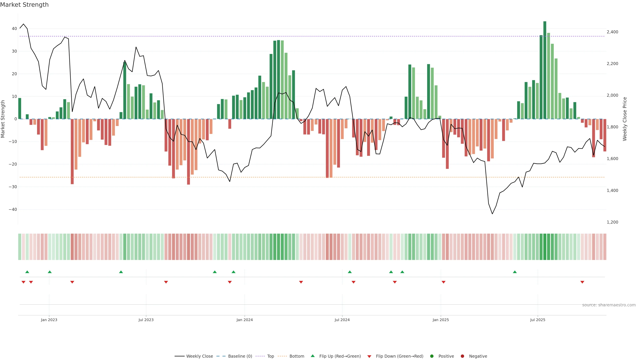Click the green Positive circle in the legend
Image resolution: width=644 pixels, height=362 pixels.
tap(432, 356)
